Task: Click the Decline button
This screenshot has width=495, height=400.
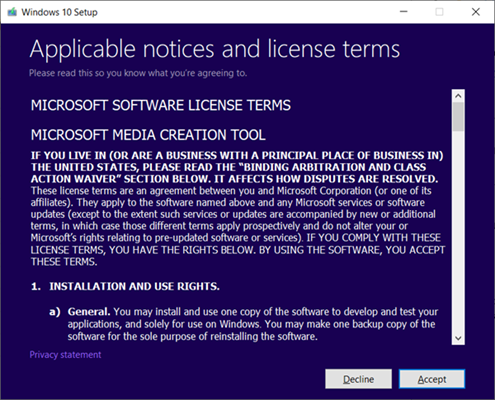Action: coord(358,379)
